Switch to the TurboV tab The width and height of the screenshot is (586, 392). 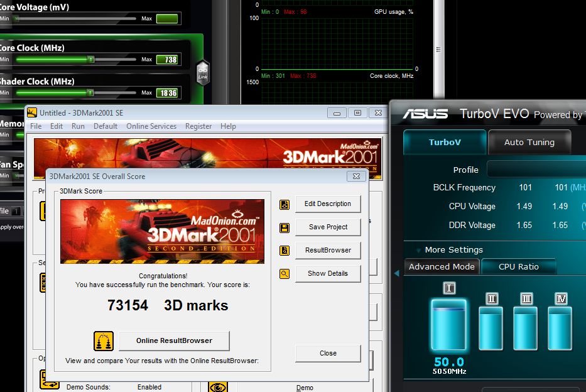[445, 142]
